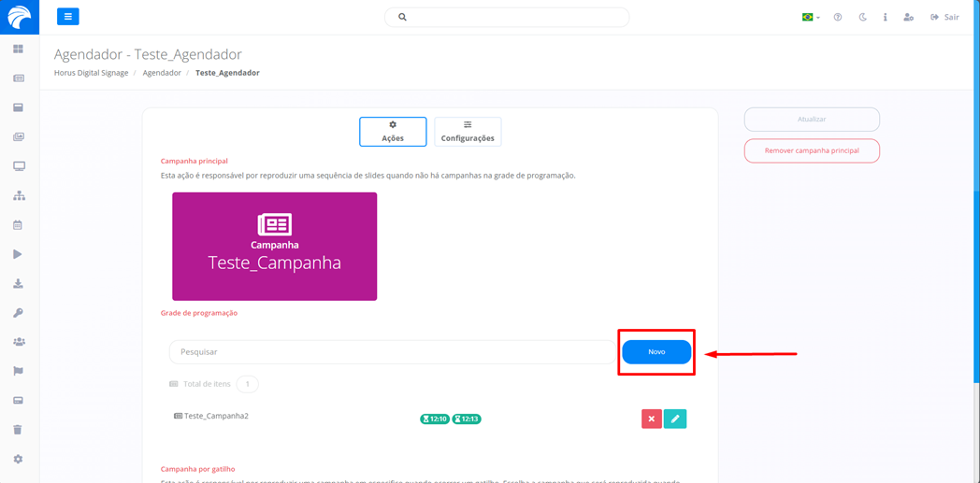Click the settings gear icon in sidebar
Viewport: 980px width, 483px height.
coord(19,460)
